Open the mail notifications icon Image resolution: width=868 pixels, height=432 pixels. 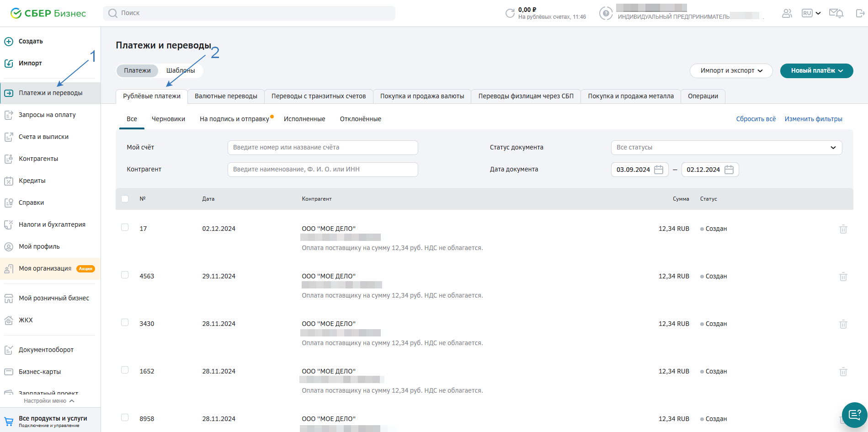[x=836, y=13]
